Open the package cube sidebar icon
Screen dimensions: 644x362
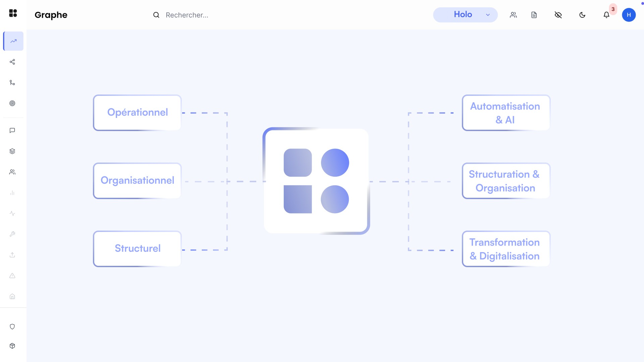pos(12,346)
